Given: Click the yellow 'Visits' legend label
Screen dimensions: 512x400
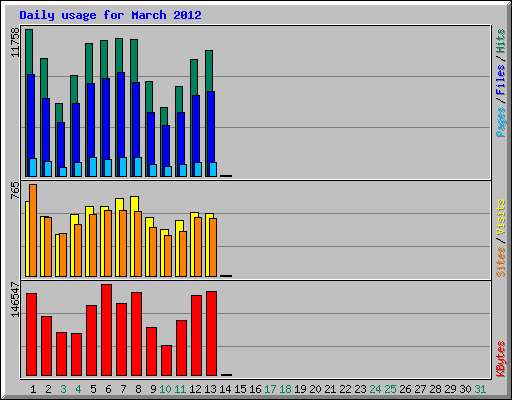Looking at the screenshot, I should 500,217.
